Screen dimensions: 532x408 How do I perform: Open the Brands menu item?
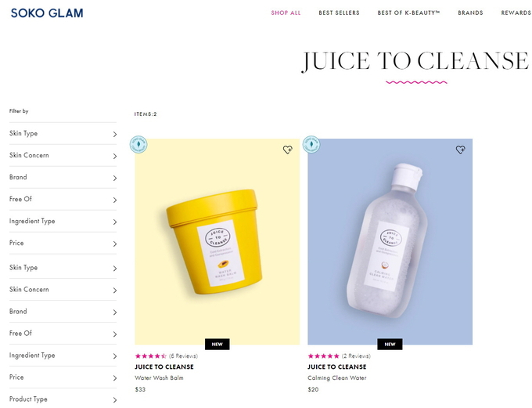pos(470,13)
